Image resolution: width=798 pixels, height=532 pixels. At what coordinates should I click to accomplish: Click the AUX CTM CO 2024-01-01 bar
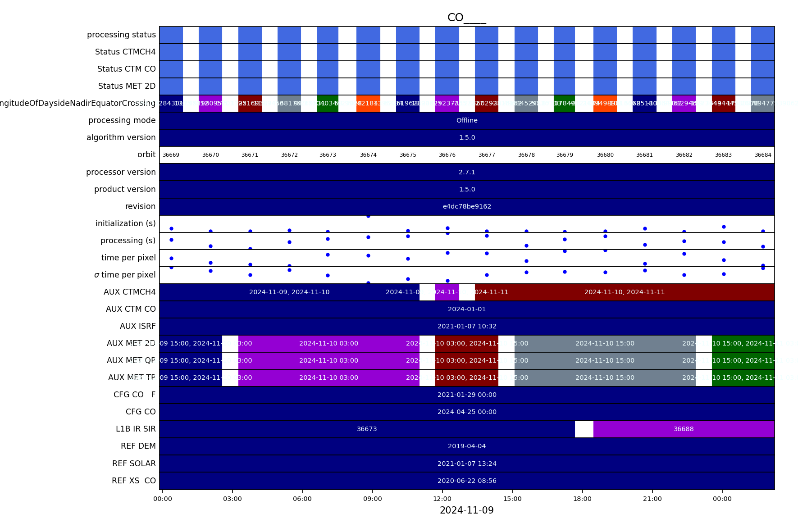click(x=467, y=309)
